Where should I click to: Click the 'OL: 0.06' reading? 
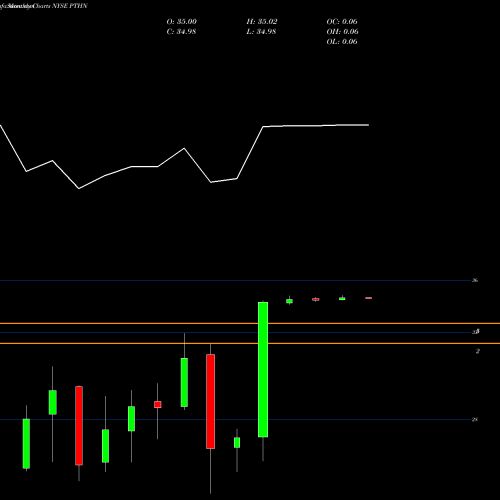point(342,42)
